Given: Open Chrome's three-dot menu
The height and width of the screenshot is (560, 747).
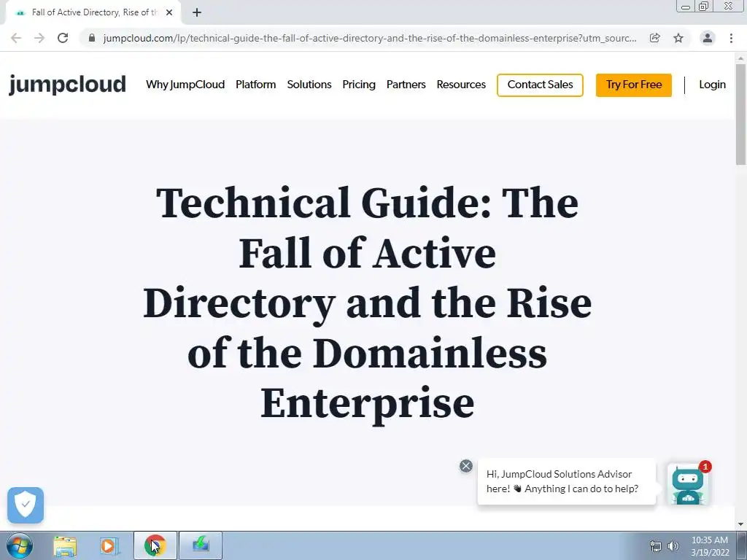Looking at the screenshot, I should [x=731, y=38].
